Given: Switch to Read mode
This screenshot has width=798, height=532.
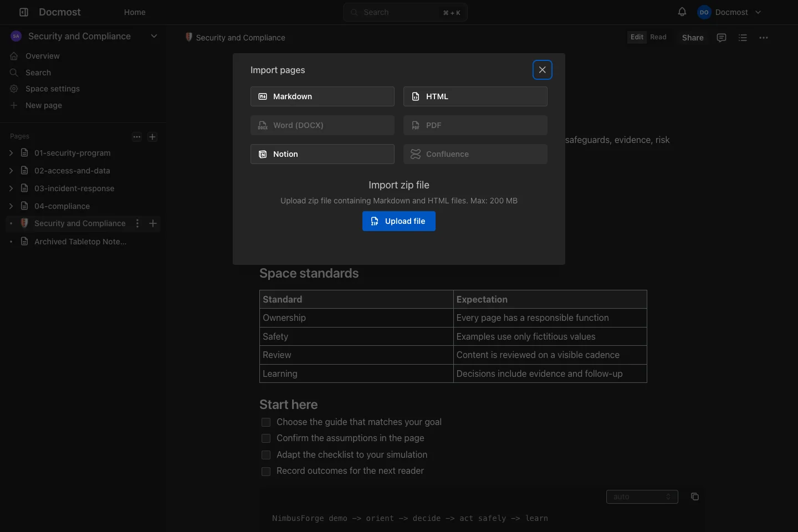Looking at the screenshot, I should 658,37.
